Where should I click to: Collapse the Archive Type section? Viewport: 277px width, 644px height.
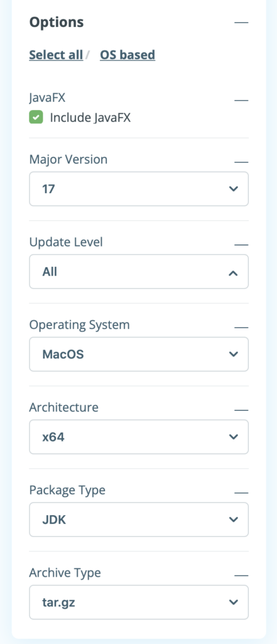pyautogui.click(x=241, y=575)
